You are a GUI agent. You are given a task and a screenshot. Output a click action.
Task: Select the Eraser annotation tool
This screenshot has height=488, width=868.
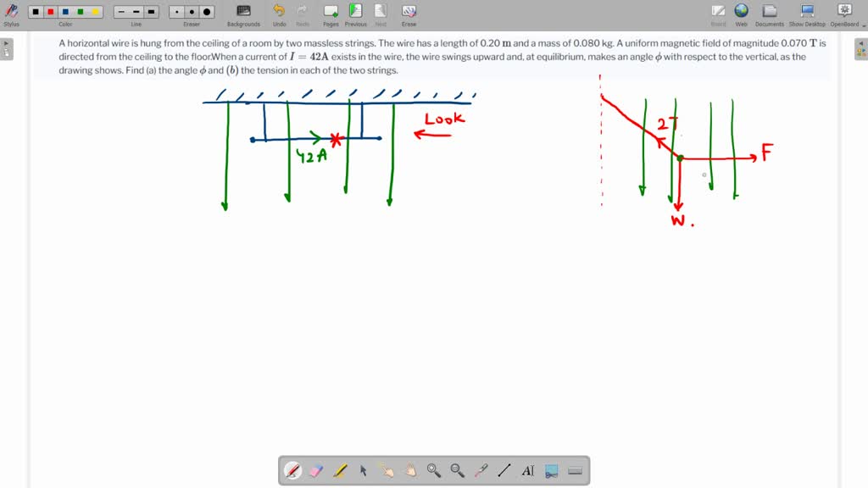pyautogui.click(x=315, y=469)
